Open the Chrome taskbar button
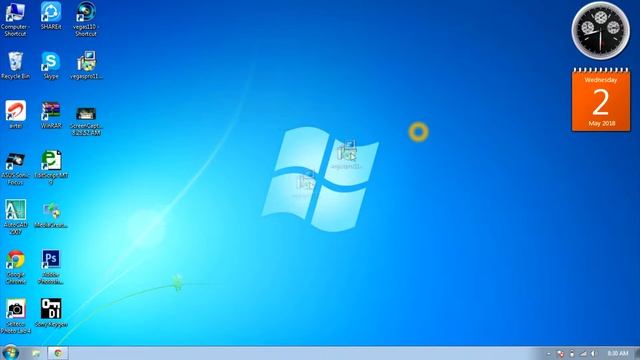640x360 pixels. click(58, 353)
